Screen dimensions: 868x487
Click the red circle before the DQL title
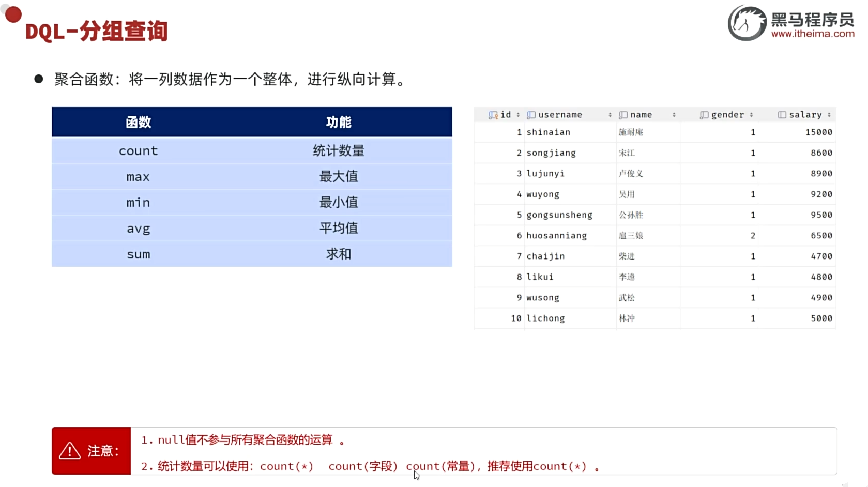click(x=13, y=14)
